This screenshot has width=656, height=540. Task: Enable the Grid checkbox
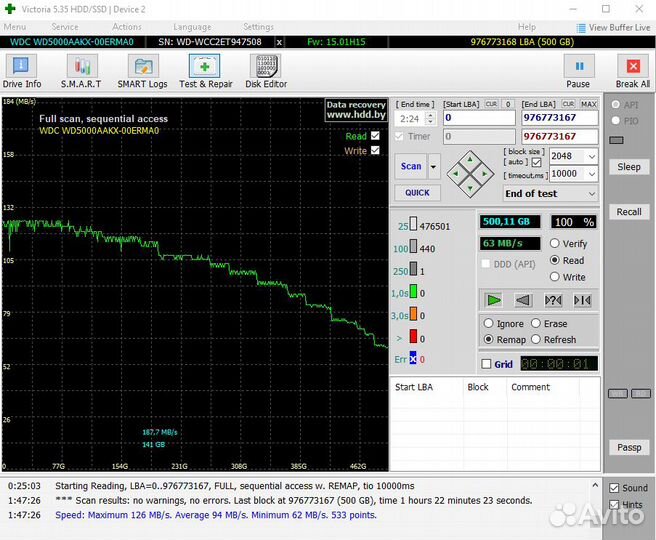click(x=487, y=365)
